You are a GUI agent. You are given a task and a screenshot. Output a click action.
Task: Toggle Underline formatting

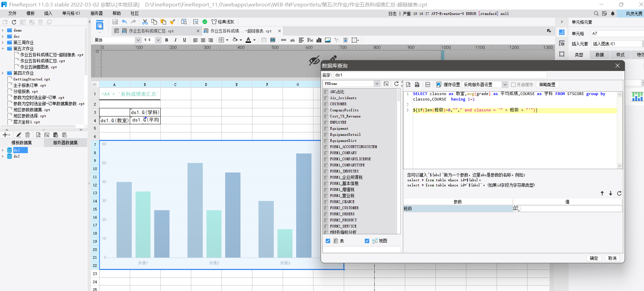pyautogui.click(x=184, y=40)
